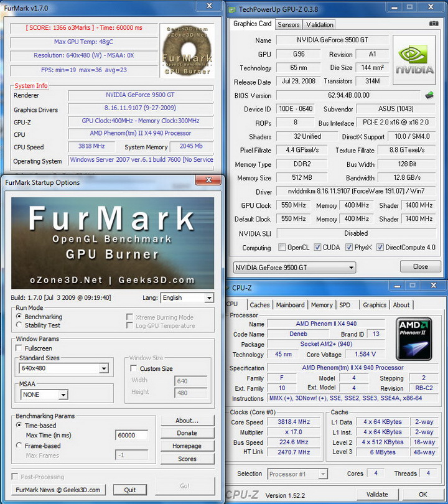Click the Homepage button
The width and height of the screenshot is (448, 504).
(187, 446)
